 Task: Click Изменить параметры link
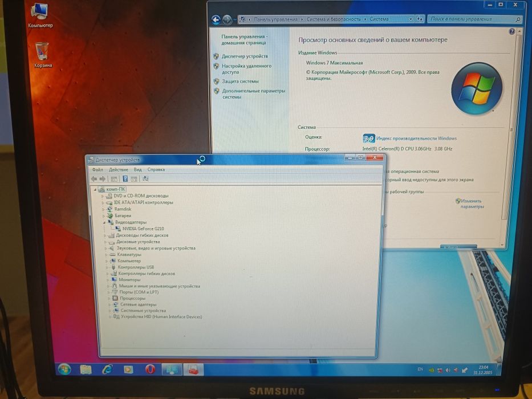click(472, 203)
